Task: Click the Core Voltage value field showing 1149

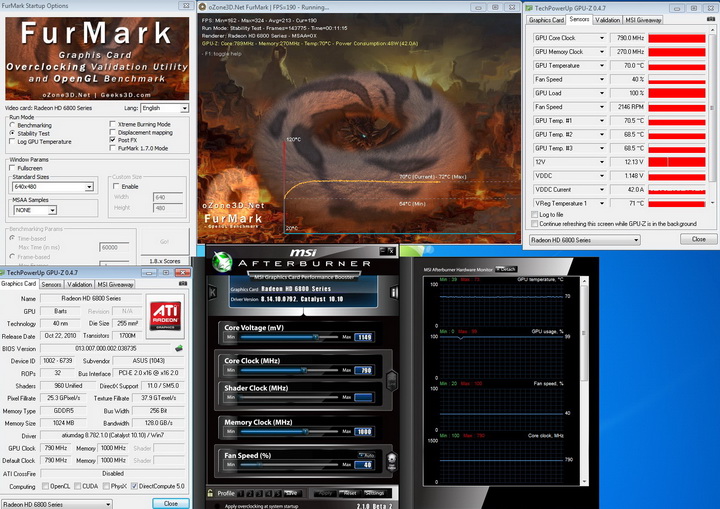Action: (364, 337)
